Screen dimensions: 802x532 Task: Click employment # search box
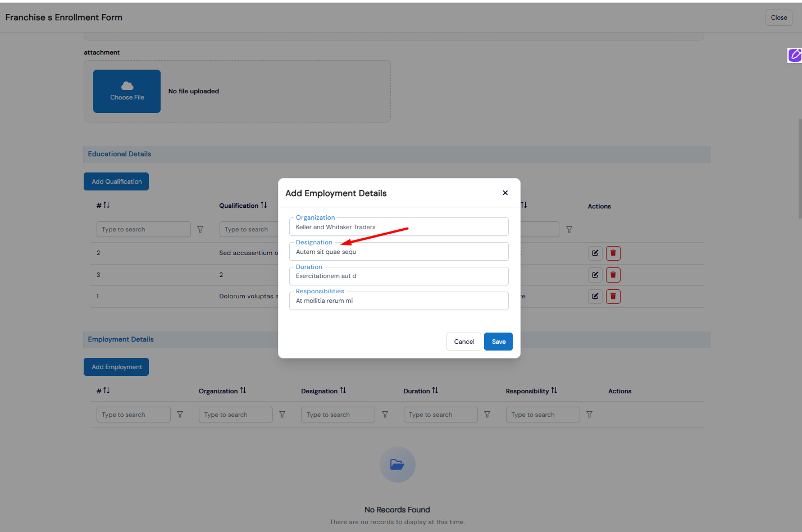pos(134,415)
